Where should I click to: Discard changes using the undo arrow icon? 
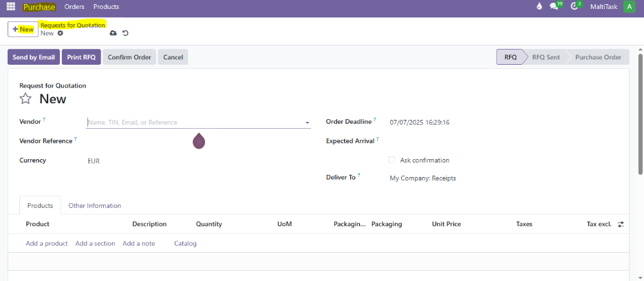(x=125, y=33)
